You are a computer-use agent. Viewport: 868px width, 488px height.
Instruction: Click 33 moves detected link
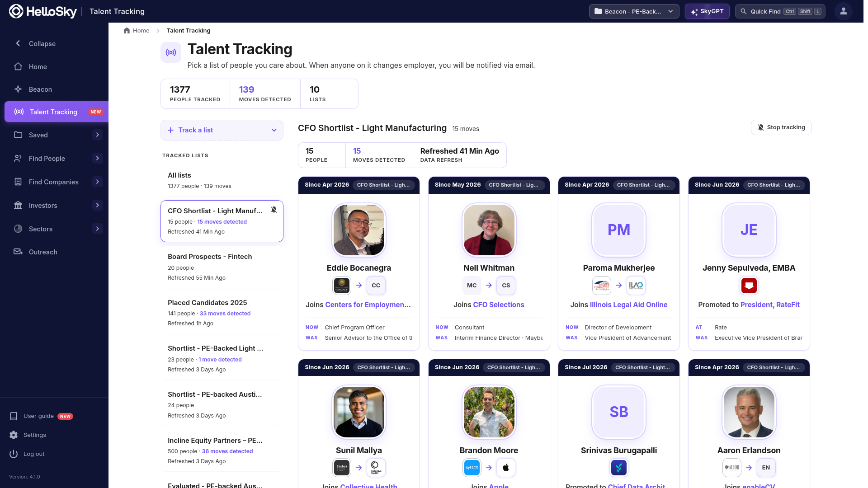[225, 314]
